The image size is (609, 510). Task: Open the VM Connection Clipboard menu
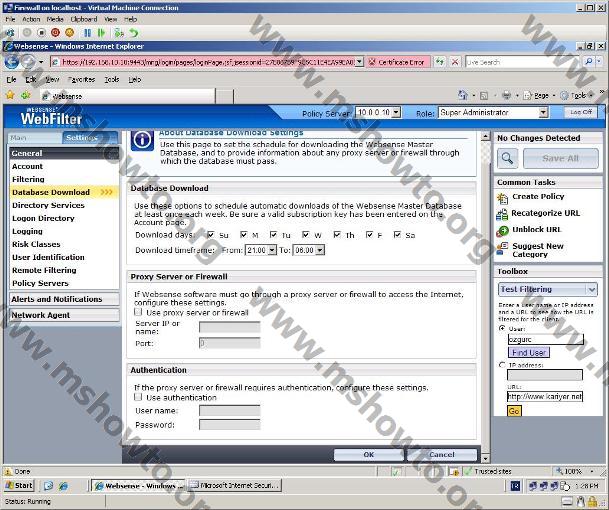[84, 19]
